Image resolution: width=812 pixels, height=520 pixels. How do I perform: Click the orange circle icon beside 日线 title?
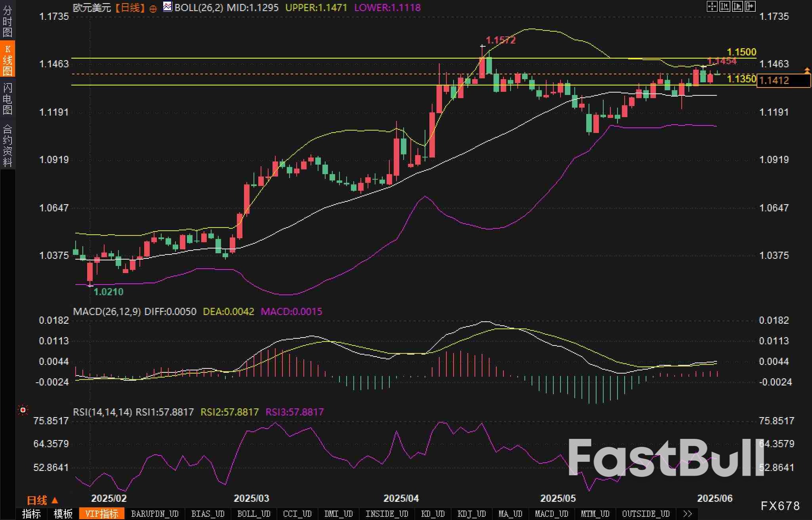153,9
